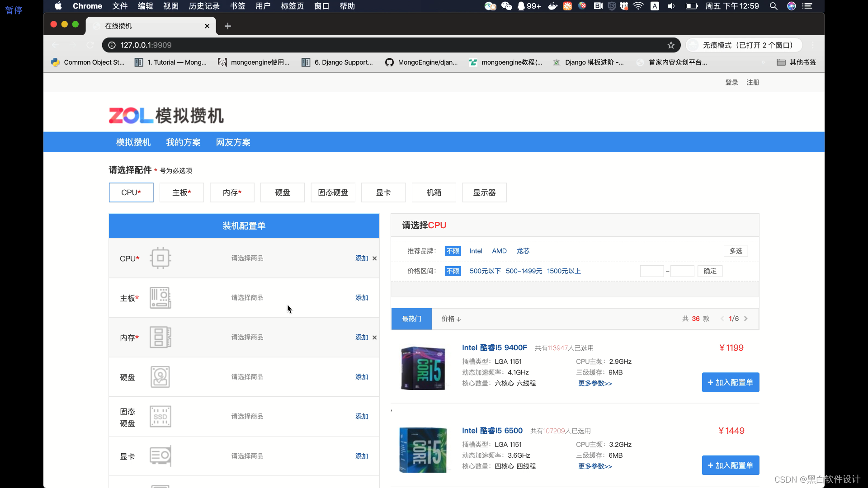Click the minimum price input box

652,271
